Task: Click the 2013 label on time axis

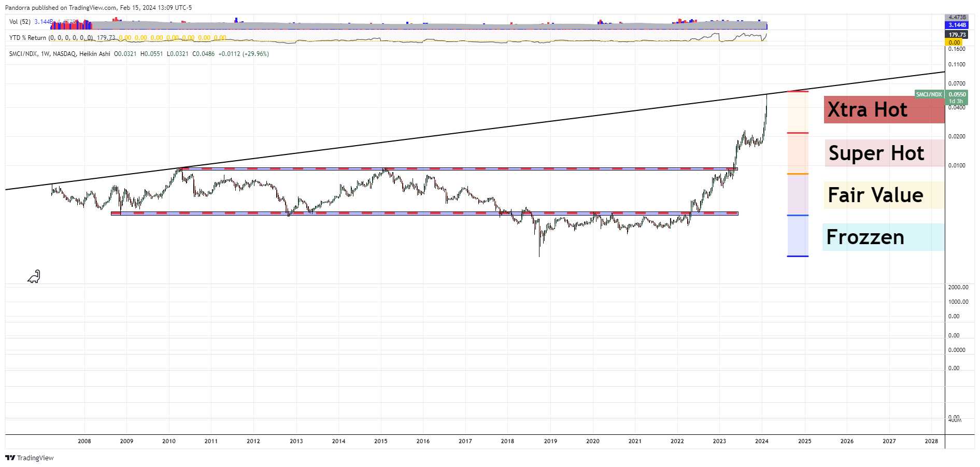Action: click(x=296, y=441)
